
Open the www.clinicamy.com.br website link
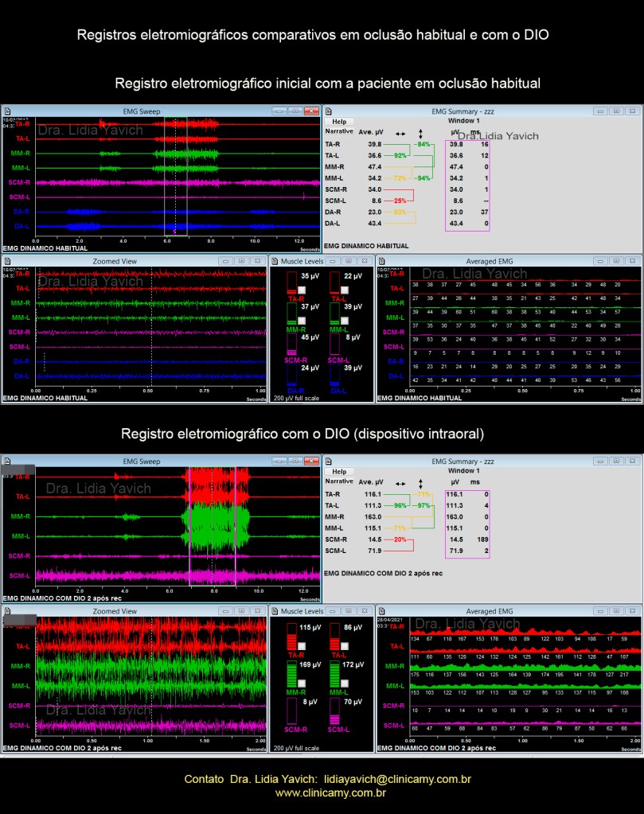(x=330, y=793)
